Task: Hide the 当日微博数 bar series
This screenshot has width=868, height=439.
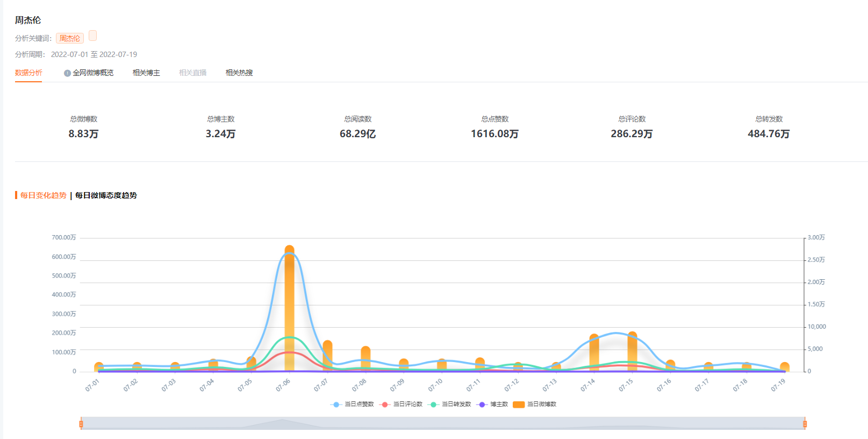Action: (x=535, y=404)
